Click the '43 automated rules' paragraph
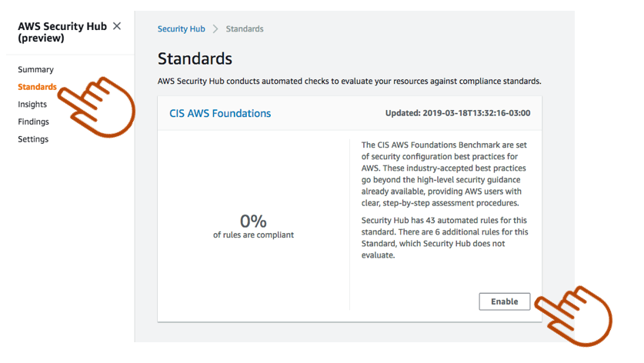644x363 pixels. 445,238
